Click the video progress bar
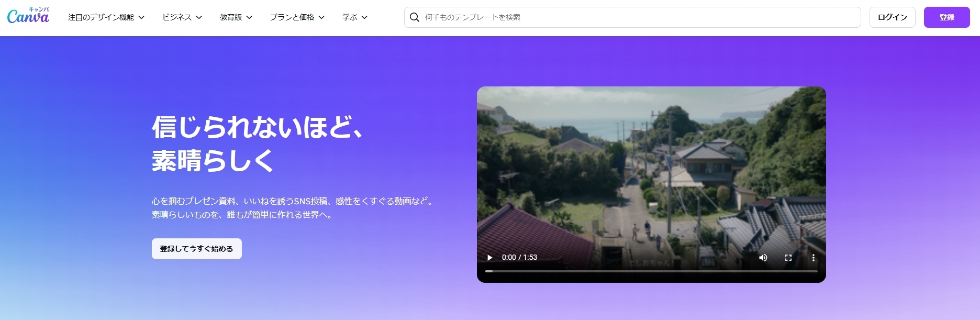This screenshot has height=320, width=980. [651, 271]
